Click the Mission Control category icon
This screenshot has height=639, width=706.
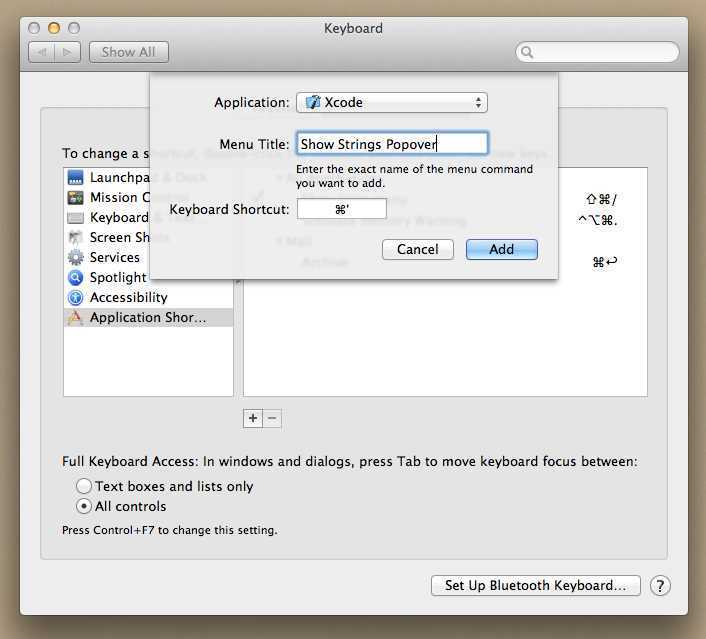[x=75, y=197]
